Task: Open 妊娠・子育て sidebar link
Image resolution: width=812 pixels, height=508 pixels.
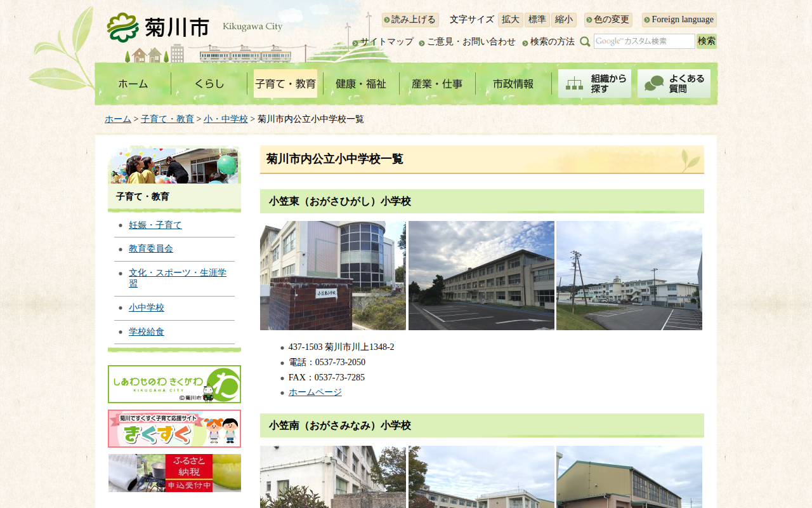Action: click(x=155, y=225)
